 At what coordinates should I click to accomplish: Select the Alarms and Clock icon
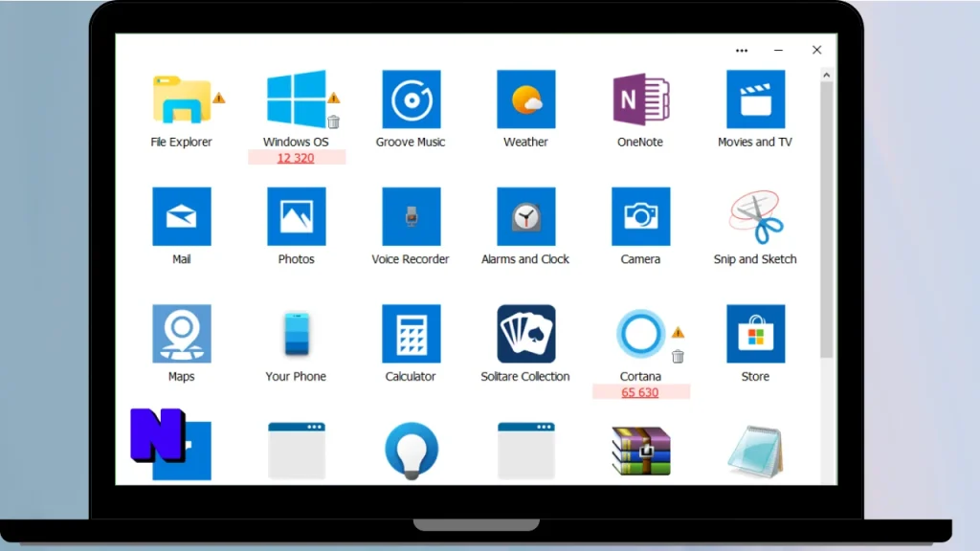tap(526, 216)
